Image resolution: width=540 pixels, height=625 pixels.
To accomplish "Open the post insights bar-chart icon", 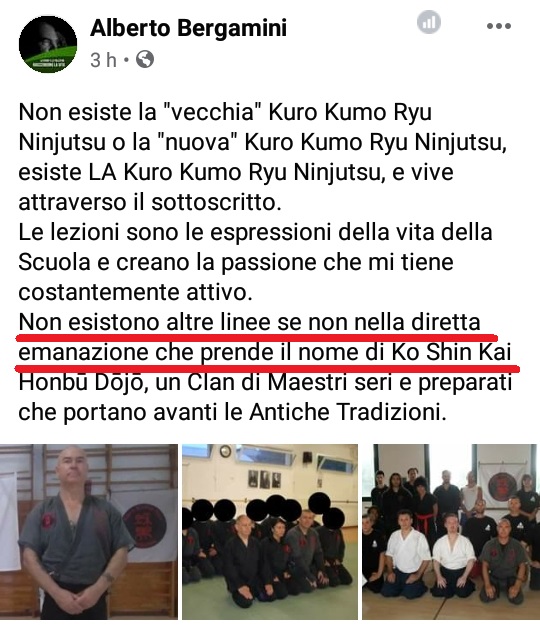I will tap(429, 22).
